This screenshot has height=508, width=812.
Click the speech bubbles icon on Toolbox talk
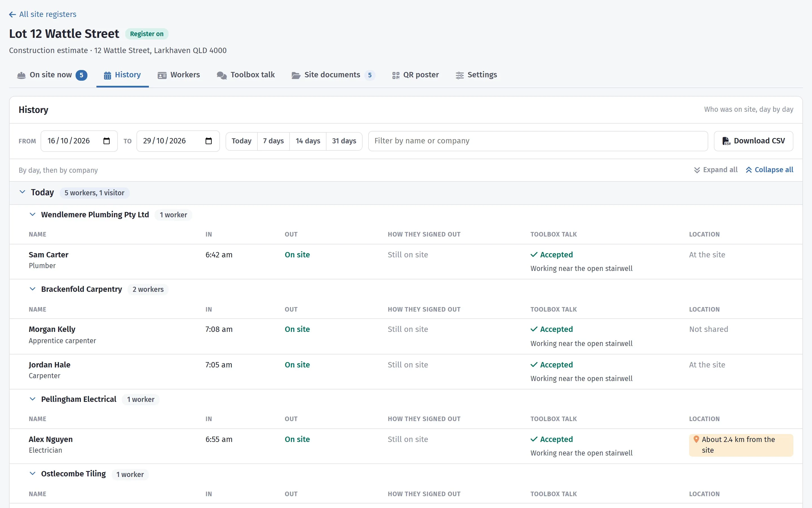point(222,75)
